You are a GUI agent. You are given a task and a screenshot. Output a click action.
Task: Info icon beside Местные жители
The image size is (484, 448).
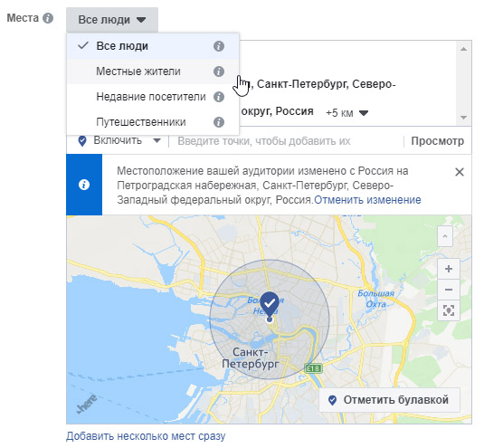tap(219, 71)
